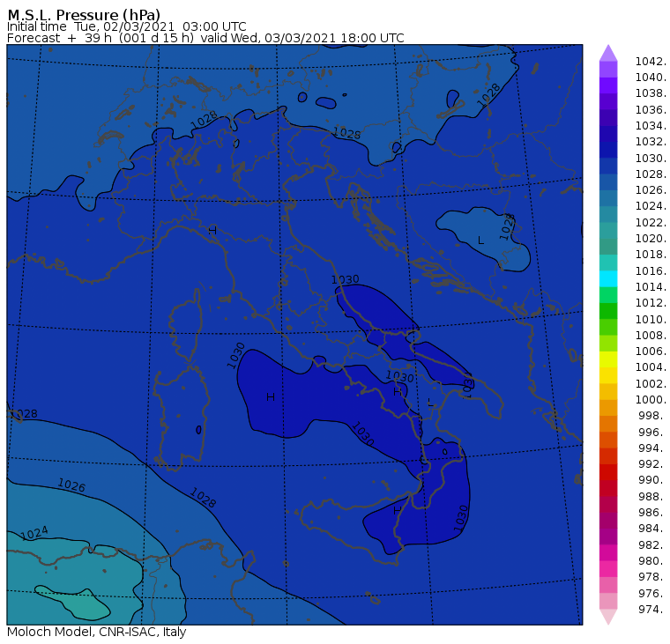This screenshot has height=644, width=670.
Task: Pick the light violet swatch below 1042
Action: [608, 70]
